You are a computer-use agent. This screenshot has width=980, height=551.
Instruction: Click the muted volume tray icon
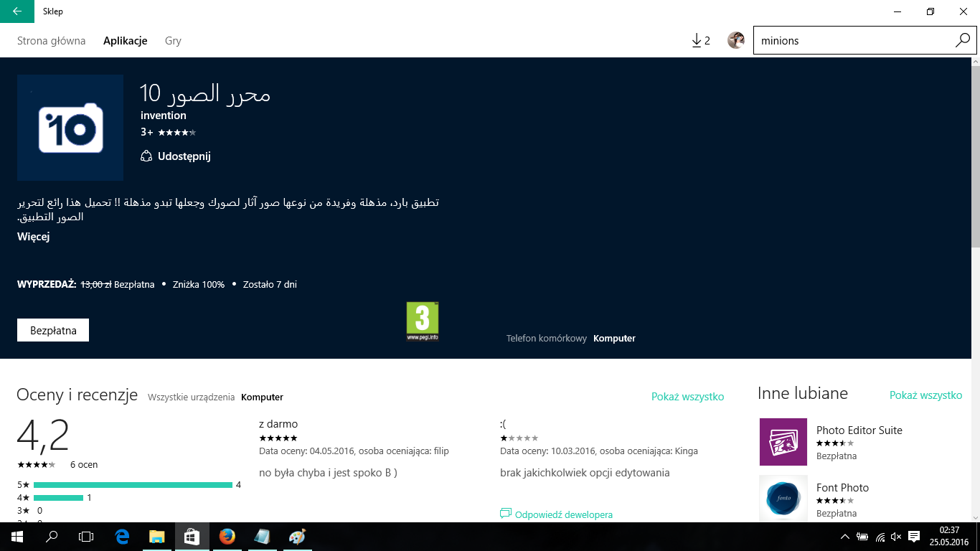896,537
